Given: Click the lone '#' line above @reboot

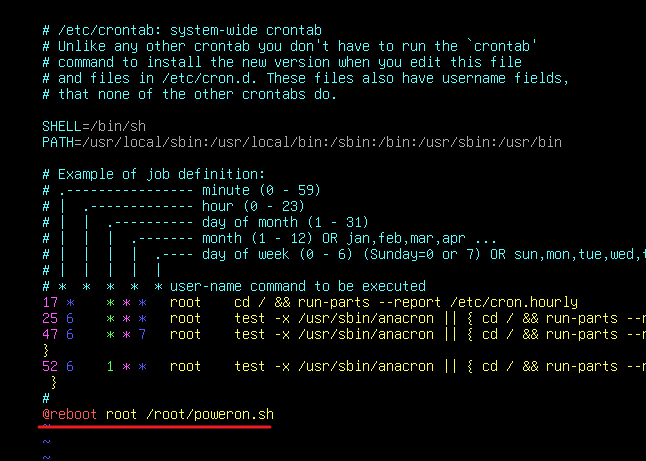Looking at the screenshot, I should 46,398.
